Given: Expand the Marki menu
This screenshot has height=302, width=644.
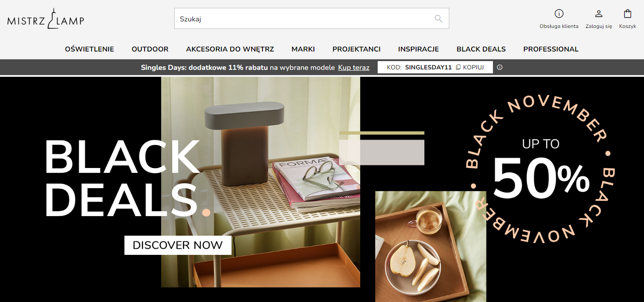Looking at the screenshot, I should pyautogui.click(x=303, y=49).
